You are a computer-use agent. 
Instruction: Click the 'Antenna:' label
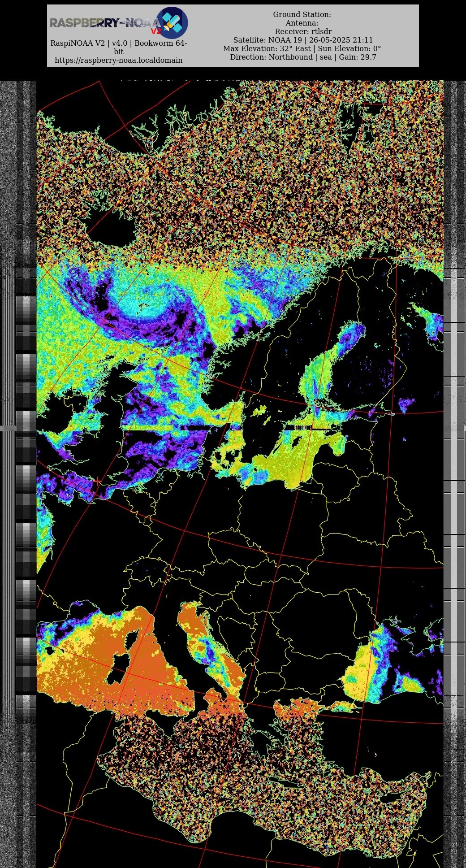[x=302, y=23]
